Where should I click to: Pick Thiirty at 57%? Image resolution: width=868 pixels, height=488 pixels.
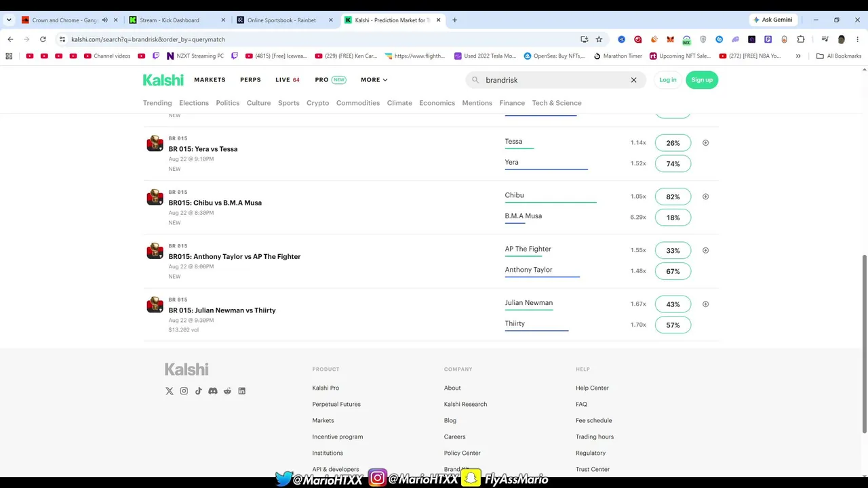point(673,325)
